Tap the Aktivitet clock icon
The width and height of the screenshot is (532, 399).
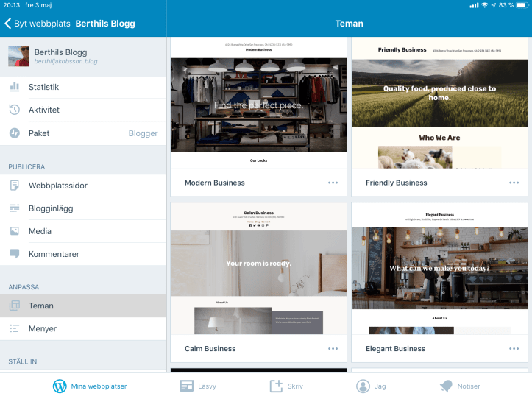tap(15, 110)
